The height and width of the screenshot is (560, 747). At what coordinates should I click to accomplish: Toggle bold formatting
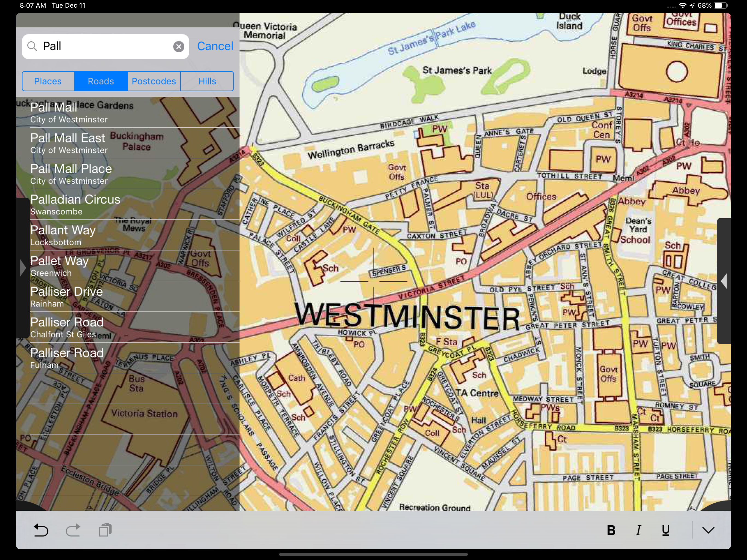coord(611,531)
